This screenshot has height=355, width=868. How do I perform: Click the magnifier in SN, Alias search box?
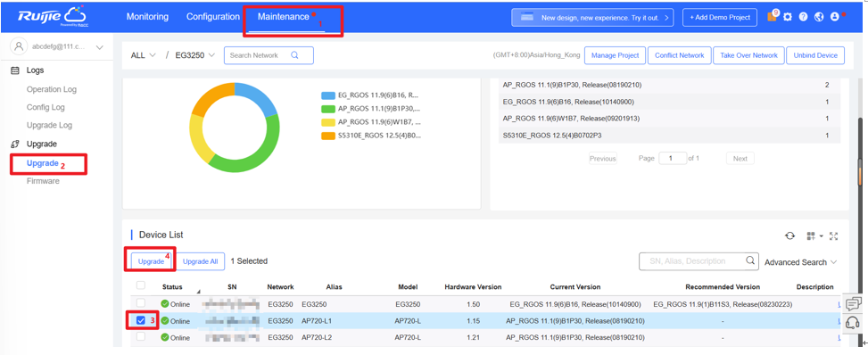point(750,260)
